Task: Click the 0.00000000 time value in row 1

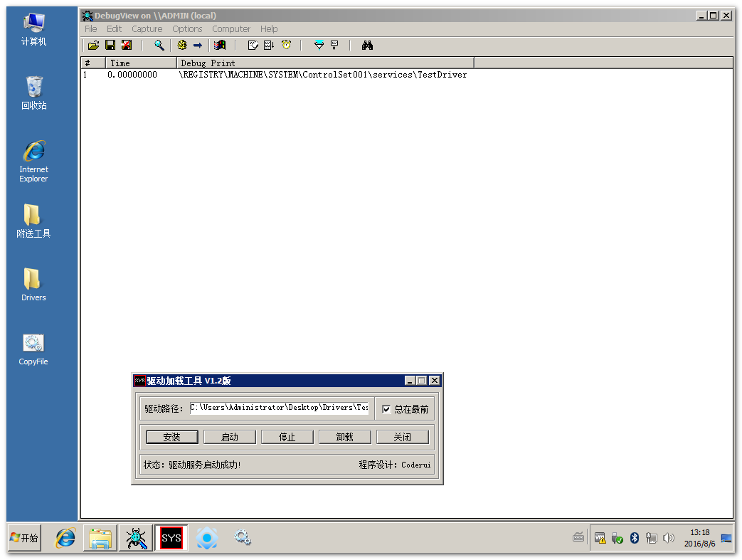Action: (132, 75)
